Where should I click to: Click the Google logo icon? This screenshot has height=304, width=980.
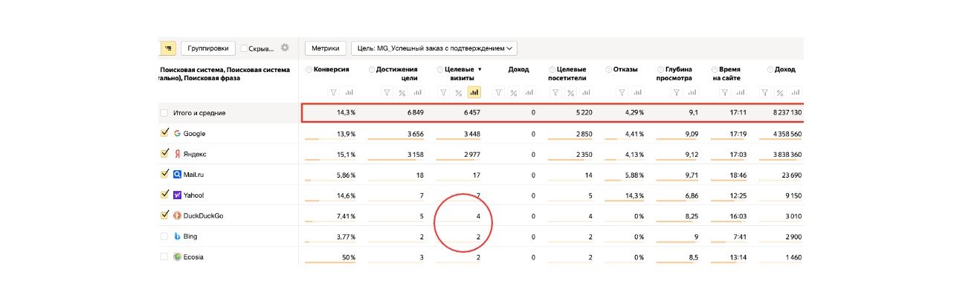coord(177,133)
